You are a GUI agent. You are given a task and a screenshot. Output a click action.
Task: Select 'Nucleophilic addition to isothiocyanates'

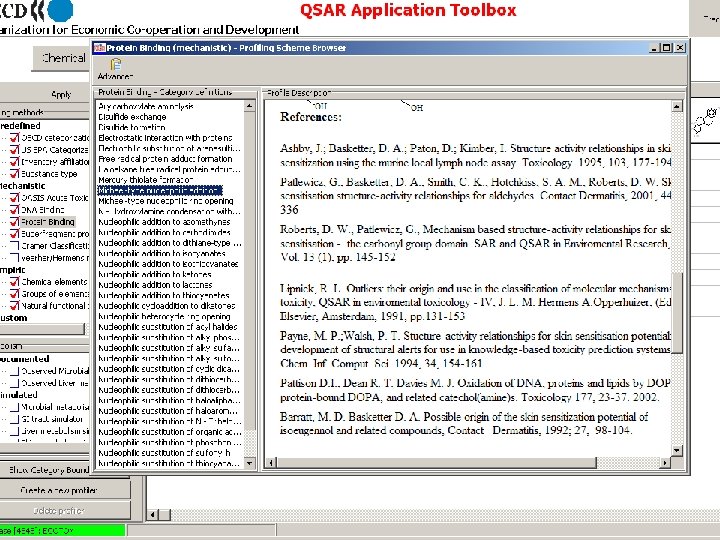click(168, 264)
